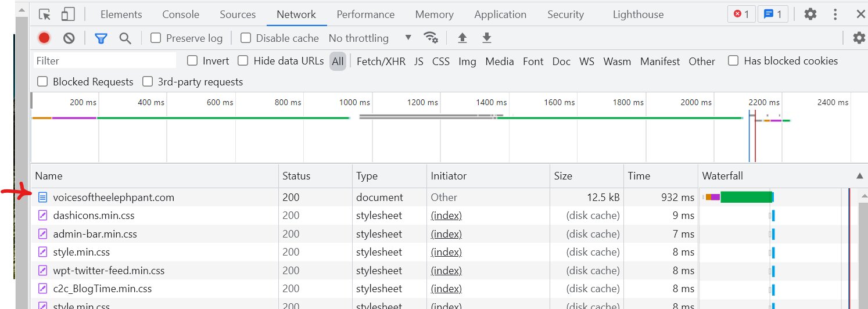The height and width of the screenshot is (309, 868).
Task: Filter requests by Fetch/XHR
Action: pos(381,61)
